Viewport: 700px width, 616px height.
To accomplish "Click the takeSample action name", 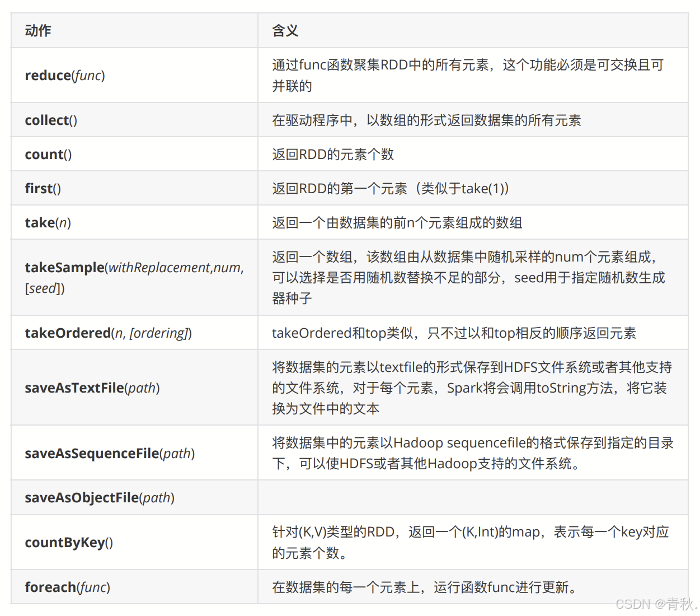I will coord(64,268).
